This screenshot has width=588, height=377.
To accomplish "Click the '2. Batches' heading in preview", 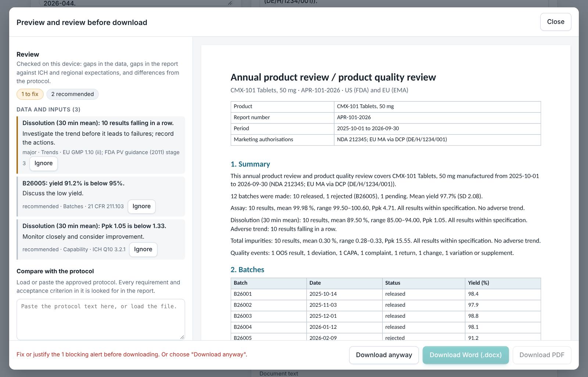I will pos(247,270).
